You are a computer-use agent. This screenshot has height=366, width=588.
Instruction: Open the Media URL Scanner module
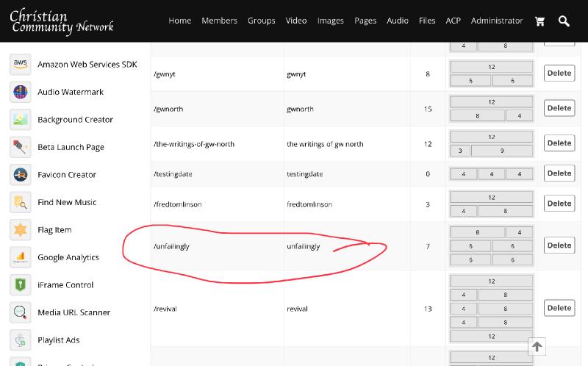tap(73, 312)
